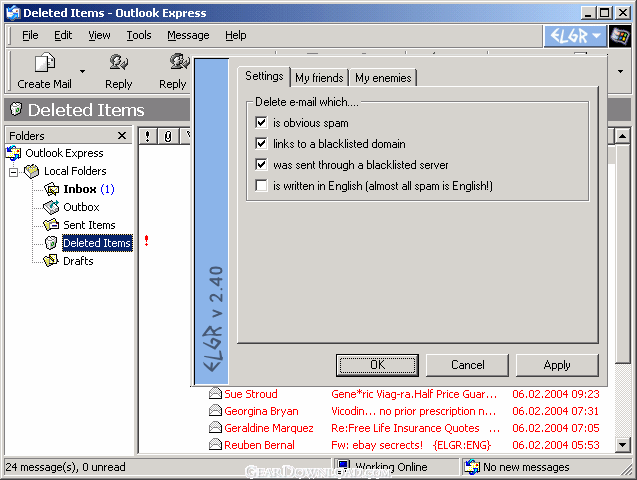Click envelope icon of Geraldine Marquez message

(x=215, y=428)
